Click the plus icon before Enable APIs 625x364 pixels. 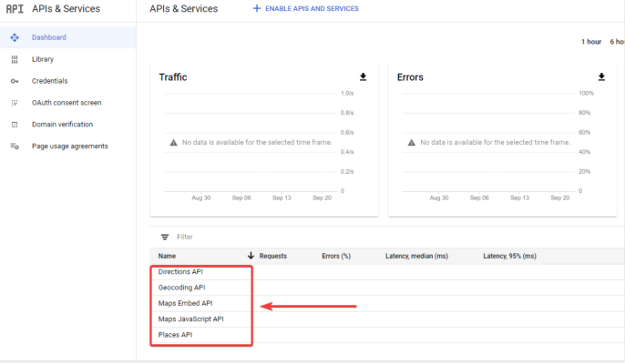(x=257, y=8)
